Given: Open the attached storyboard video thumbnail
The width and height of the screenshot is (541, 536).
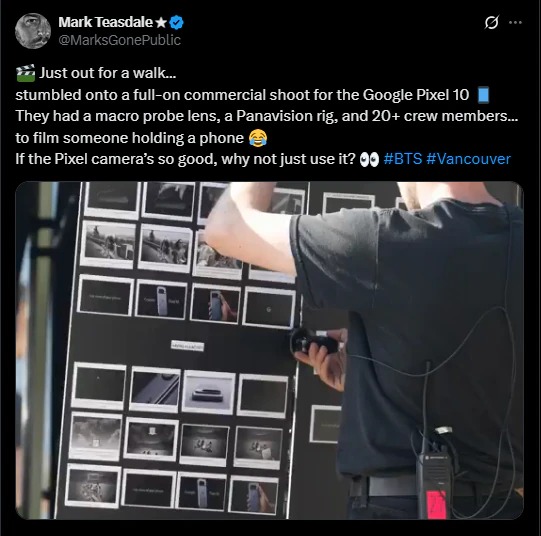Looking at the screenshot, I should click(x=269, y=350).
